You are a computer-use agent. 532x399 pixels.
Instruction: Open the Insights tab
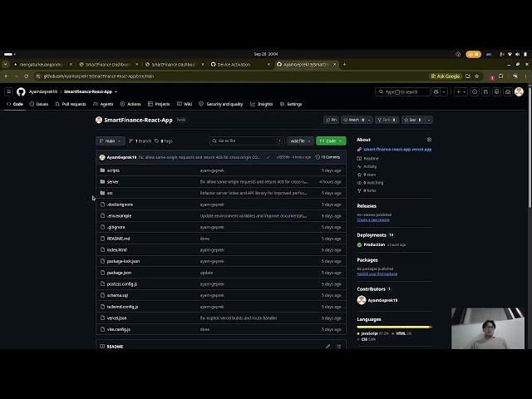click(x=262, y=104)
